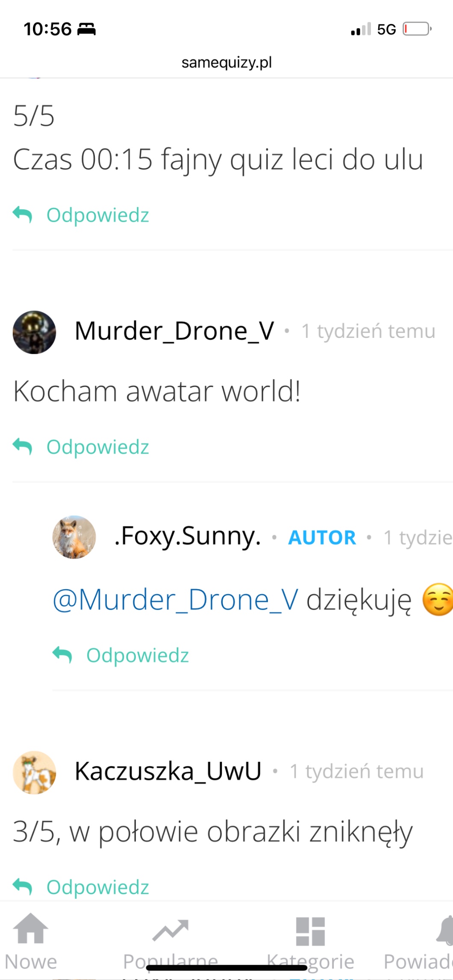
Task: Follow the @Murder_Drone_V mention link
Action: (175, 600)
